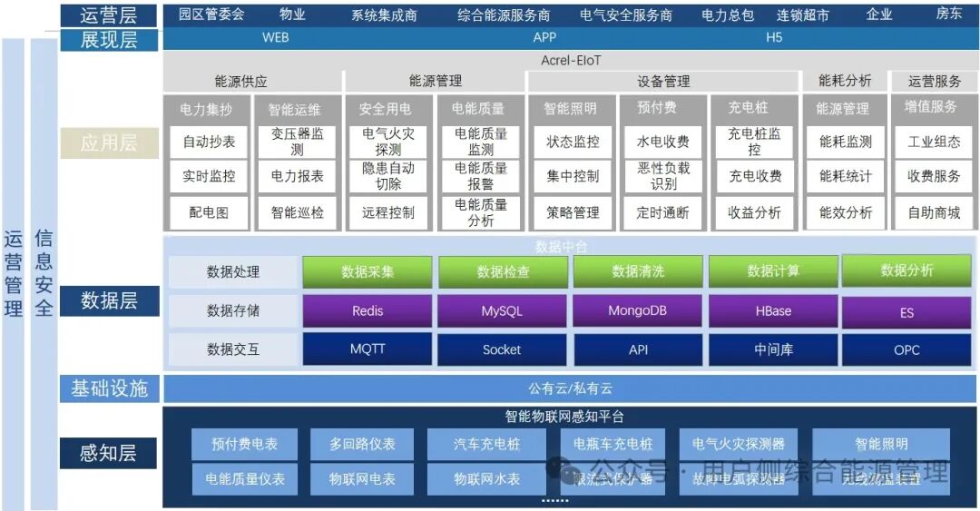
Task: Select the 能源供应 group header
Action: 252,82
